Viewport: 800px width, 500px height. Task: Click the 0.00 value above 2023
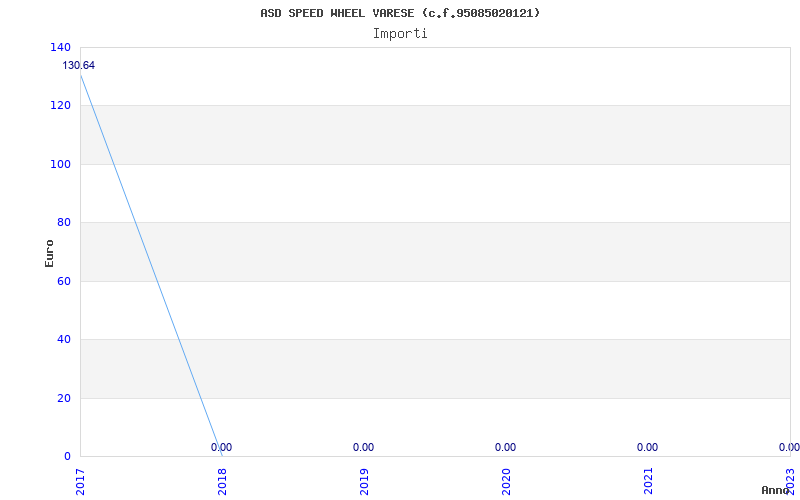(789, 447)
